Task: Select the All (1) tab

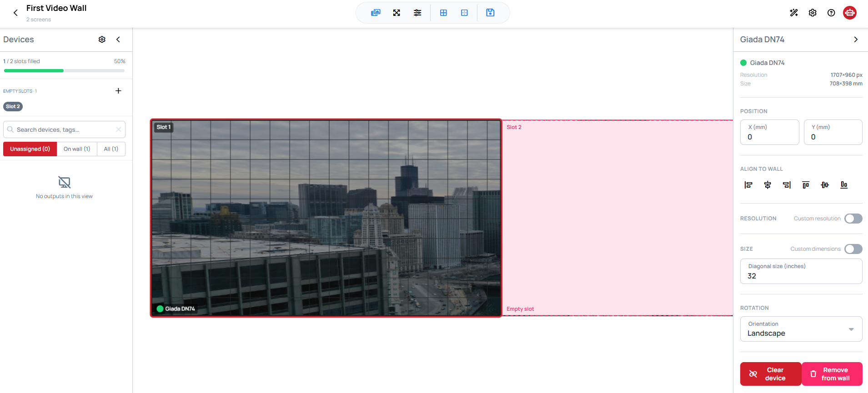Action: 111,149
